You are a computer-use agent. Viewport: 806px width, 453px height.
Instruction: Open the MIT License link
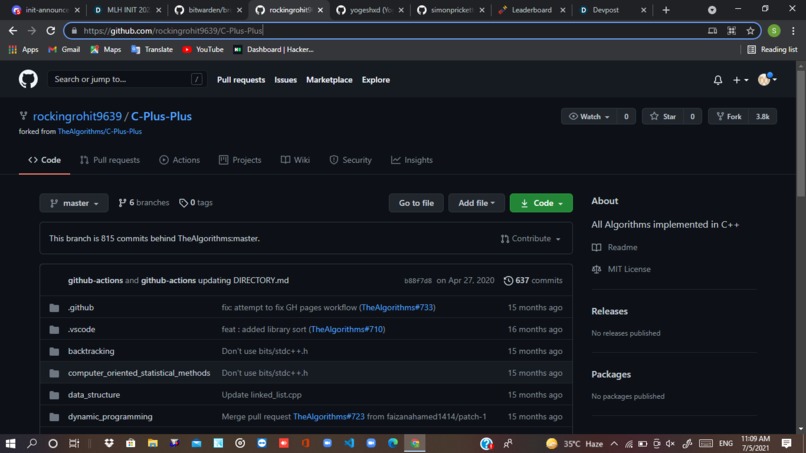click(621, 269)
